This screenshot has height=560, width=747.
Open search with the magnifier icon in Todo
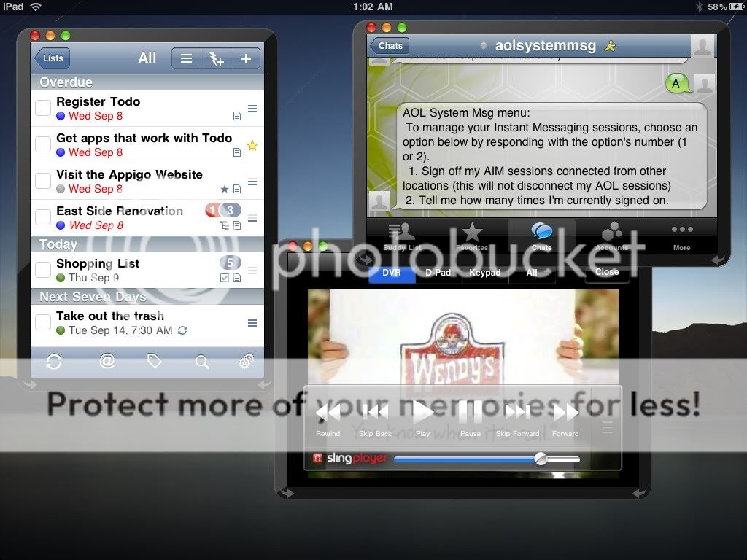(x=202, y=362)
